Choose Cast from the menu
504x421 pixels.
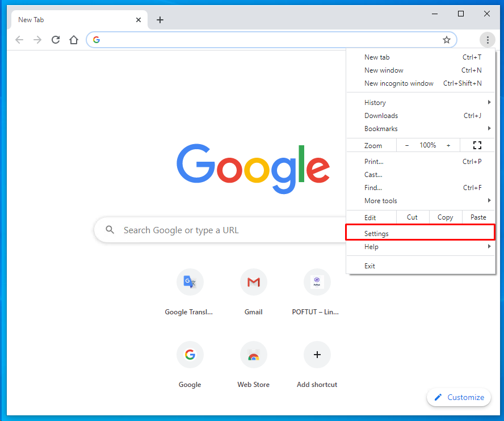pyautogui.click(x=421, y=175)
